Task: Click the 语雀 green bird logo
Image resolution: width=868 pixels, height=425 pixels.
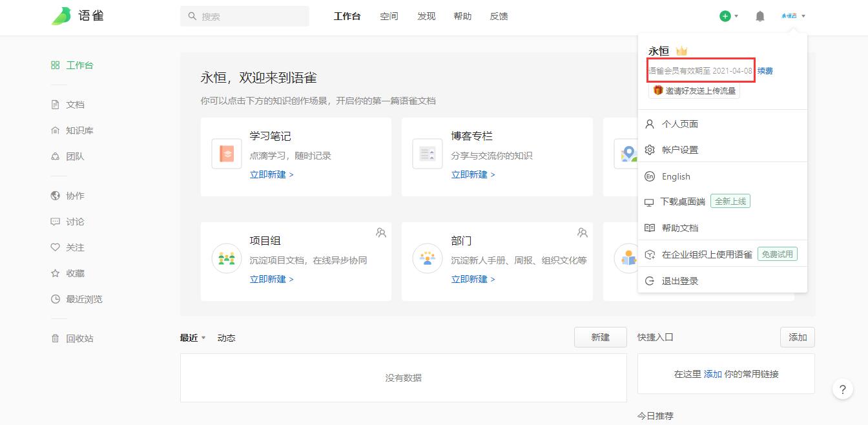Action: click(x=61, y=16)
